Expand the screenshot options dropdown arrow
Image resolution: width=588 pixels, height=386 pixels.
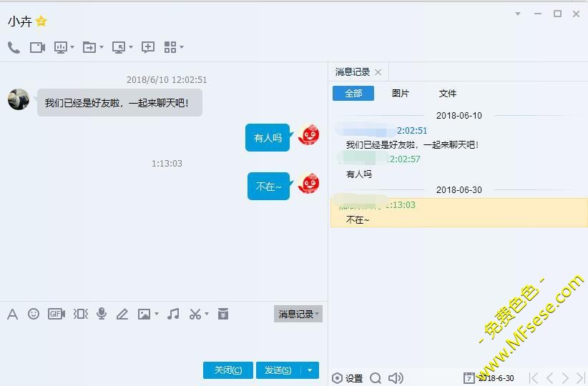[x=206, y=314]
